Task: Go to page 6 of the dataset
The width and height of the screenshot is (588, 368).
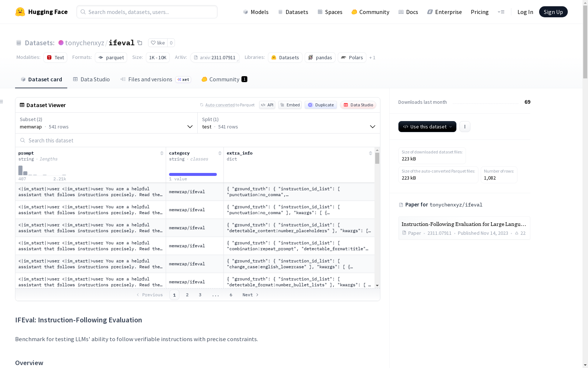Action: [231, 295]
